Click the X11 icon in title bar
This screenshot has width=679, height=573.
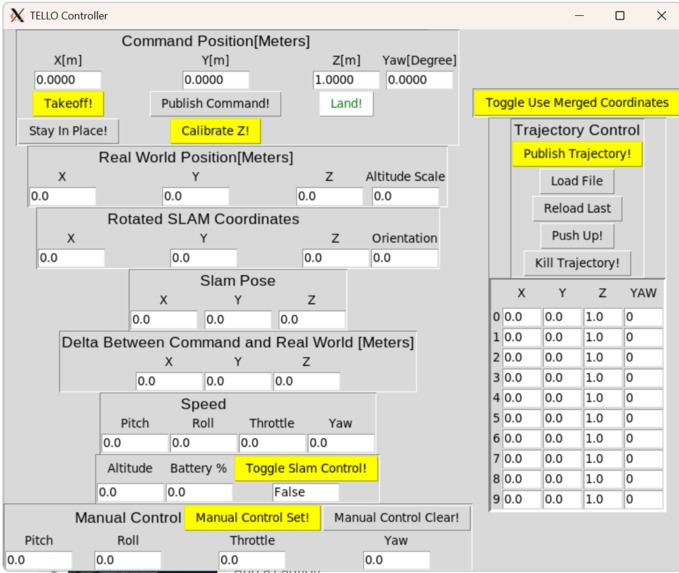(17, 16)
